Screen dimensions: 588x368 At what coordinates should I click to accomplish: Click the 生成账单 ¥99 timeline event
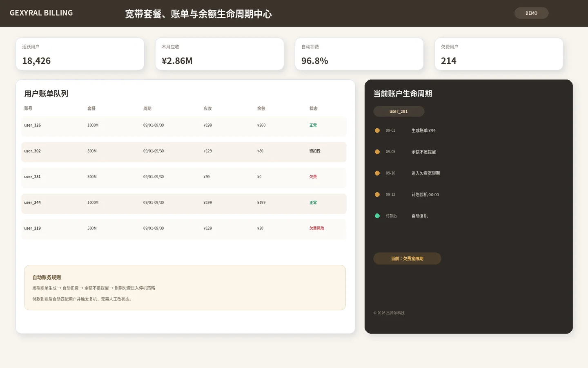pyautogui.click(x=423, y=130)
